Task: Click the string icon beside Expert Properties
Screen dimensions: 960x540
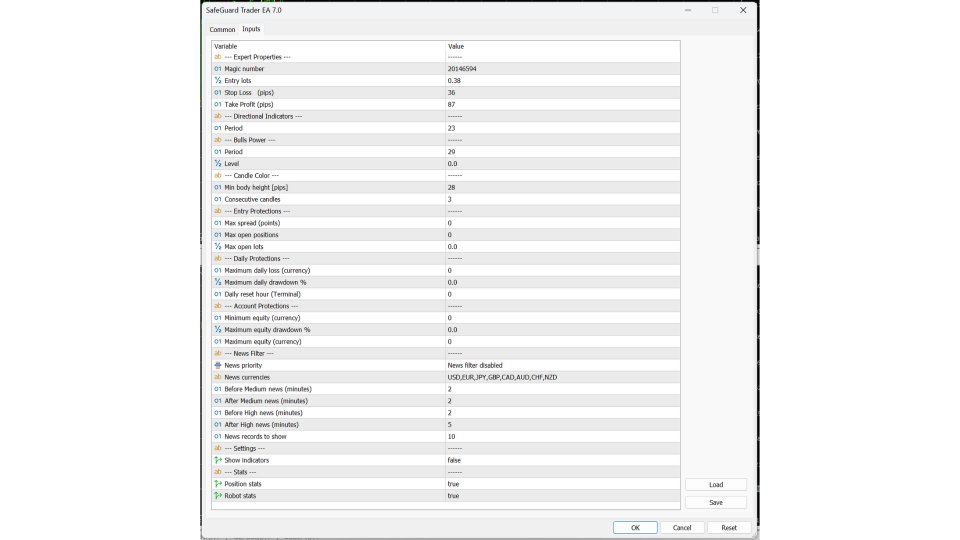Action: click(x=217, y=57)
